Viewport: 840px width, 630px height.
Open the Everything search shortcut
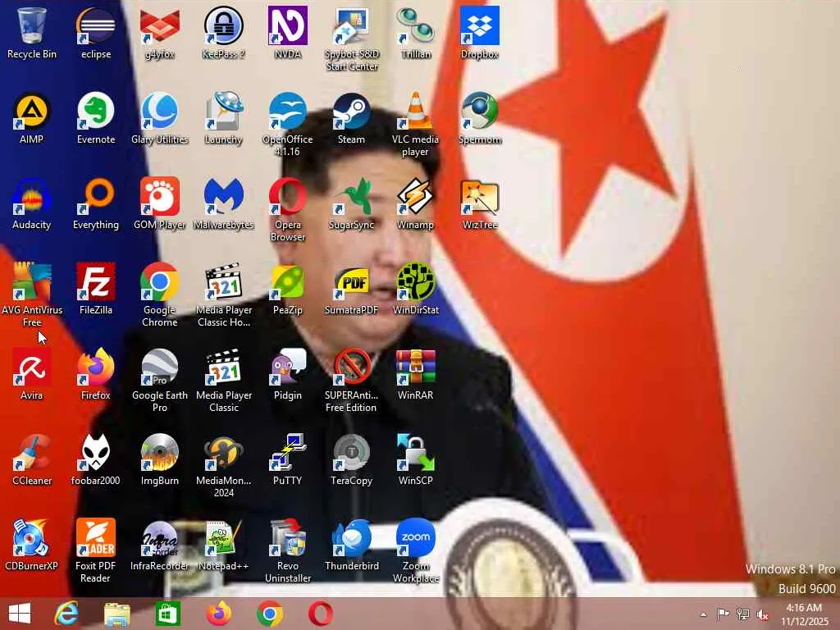coord(96,203)
